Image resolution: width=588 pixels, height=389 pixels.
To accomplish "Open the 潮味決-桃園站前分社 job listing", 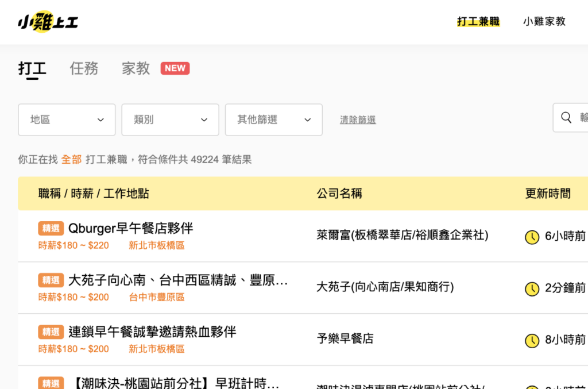I will click(175, 383).
